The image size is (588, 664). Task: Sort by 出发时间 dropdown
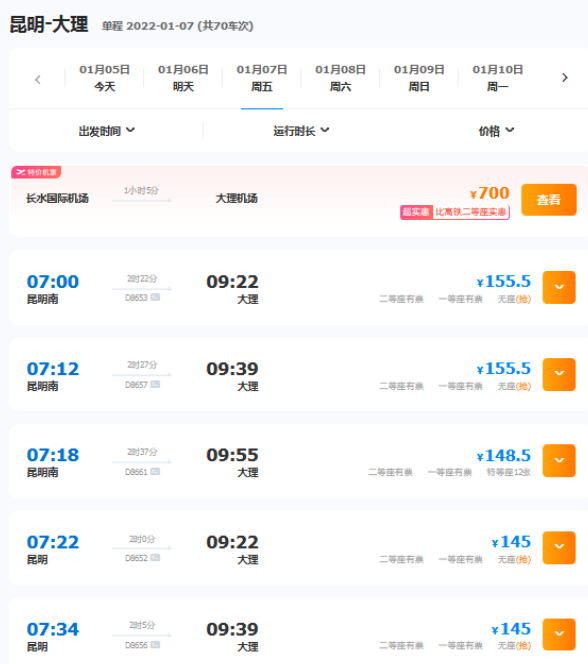pyautogui.click(x=107, y=131)
